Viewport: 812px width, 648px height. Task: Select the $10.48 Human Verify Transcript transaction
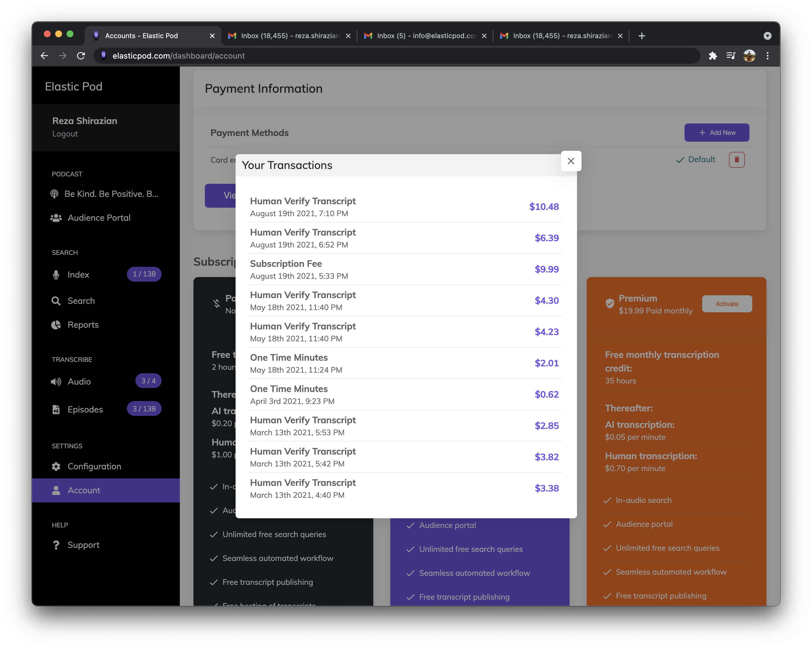pos(405,207)
